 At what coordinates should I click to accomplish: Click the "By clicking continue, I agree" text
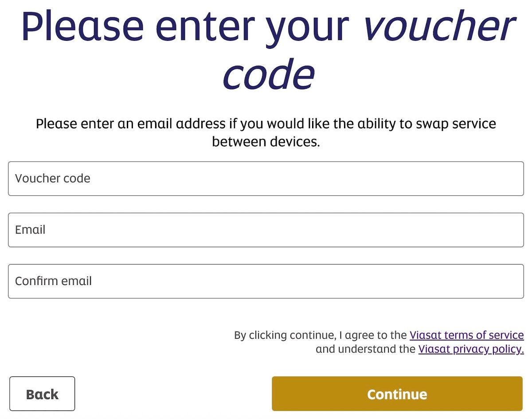[x=320, y=335]
